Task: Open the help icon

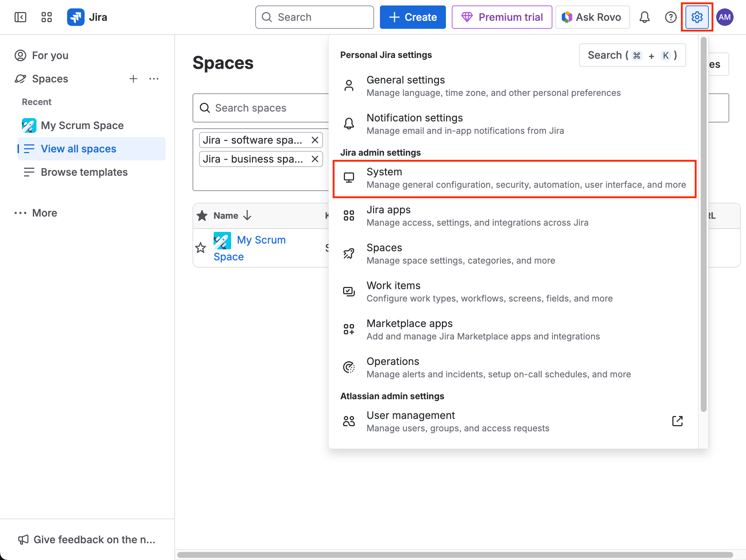Action: 671,17
